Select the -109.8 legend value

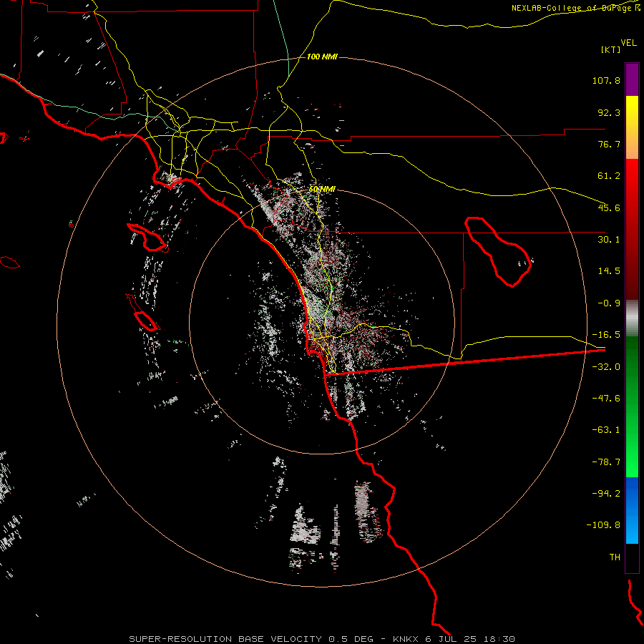click(x=603, y=525)
